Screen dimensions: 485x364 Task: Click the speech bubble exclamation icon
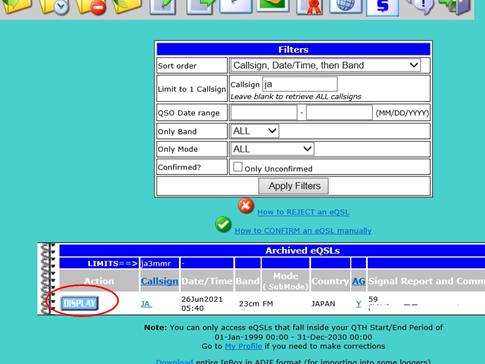(421, 7)
